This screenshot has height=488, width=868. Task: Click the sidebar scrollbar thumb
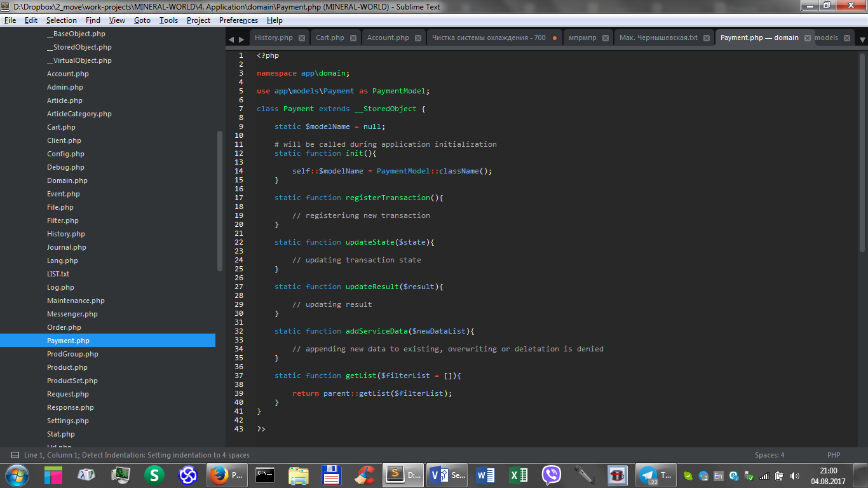tap(220, 200)
